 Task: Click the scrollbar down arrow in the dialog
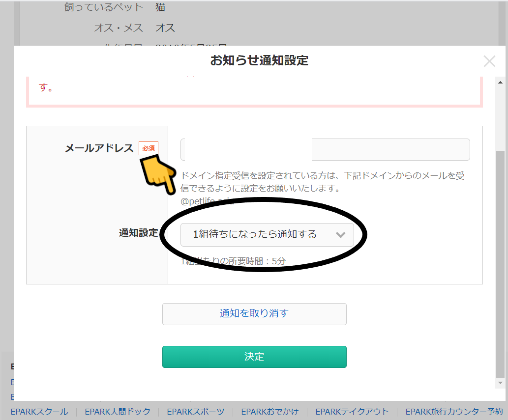click(501, 383)
